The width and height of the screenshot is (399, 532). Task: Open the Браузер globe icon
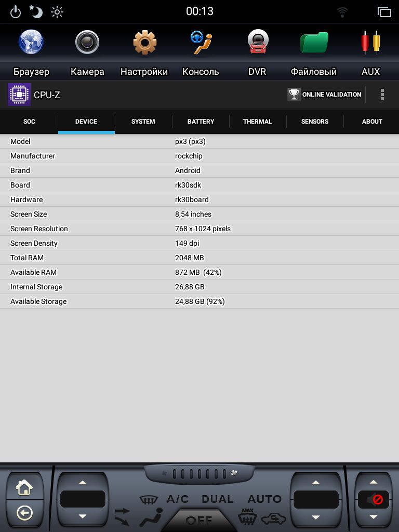tap(31, 42)
